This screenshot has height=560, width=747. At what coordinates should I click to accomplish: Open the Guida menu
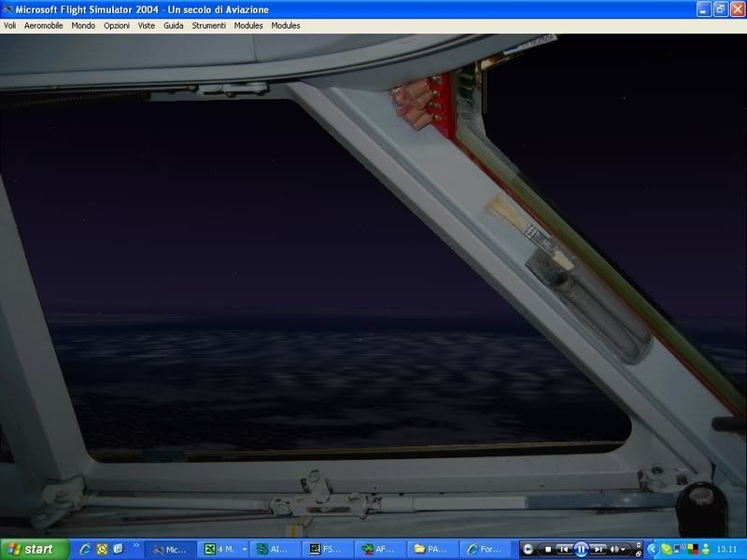coord(174,26)
